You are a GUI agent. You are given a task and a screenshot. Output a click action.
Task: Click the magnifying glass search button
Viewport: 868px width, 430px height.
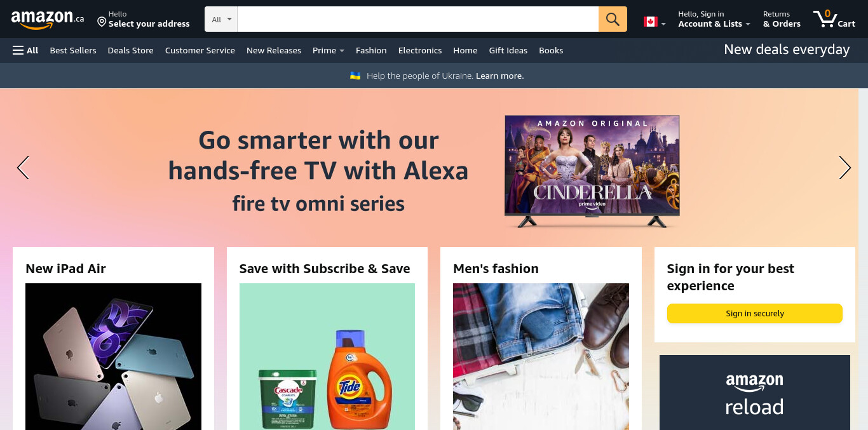pyautogui.click(x=613, y=19)
